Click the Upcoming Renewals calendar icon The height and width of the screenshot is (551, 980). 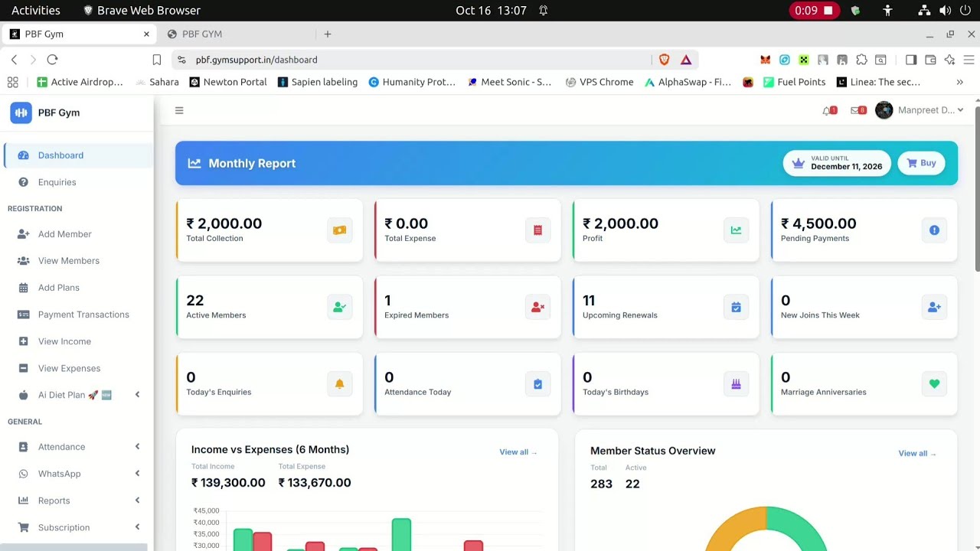(736, 307)
